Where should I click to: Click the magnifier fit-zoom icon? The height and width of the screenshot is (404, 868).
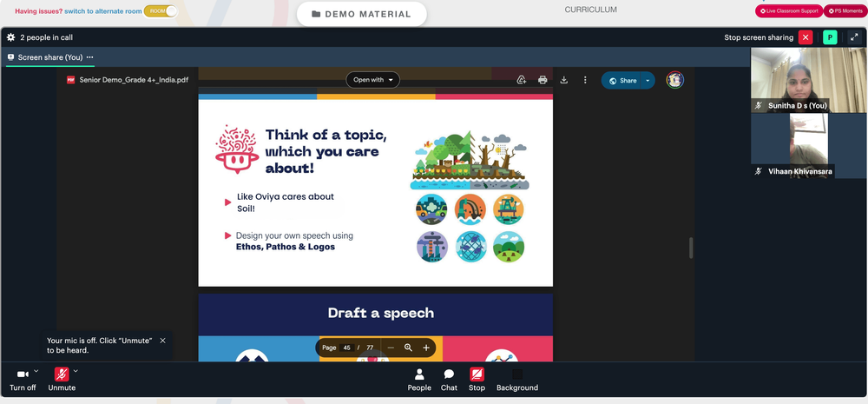click(409, 348)
